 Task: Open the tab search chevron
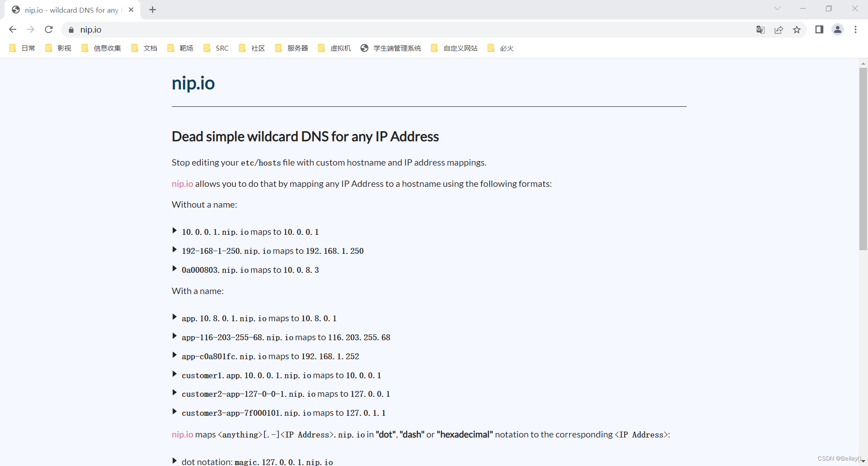777,8
